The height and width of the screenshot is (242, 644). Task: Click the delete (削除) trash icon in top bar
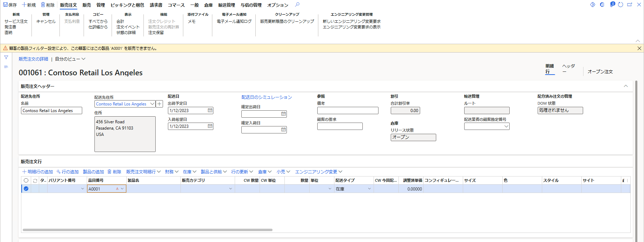(x=43, y=5)
